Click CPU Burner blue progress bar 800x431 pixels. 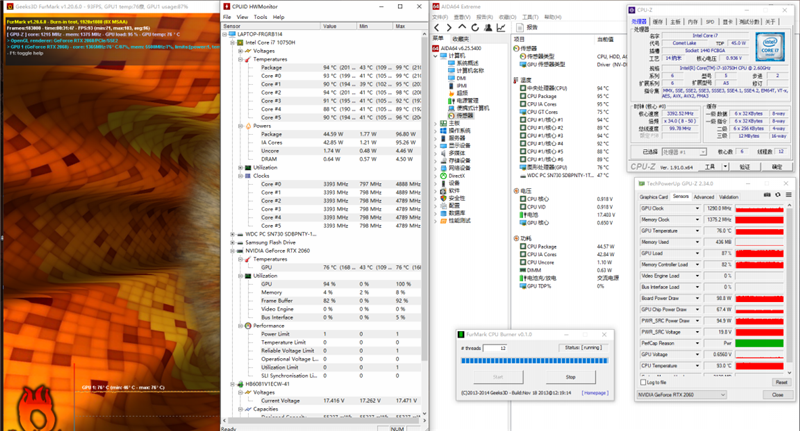click(534, 361)
